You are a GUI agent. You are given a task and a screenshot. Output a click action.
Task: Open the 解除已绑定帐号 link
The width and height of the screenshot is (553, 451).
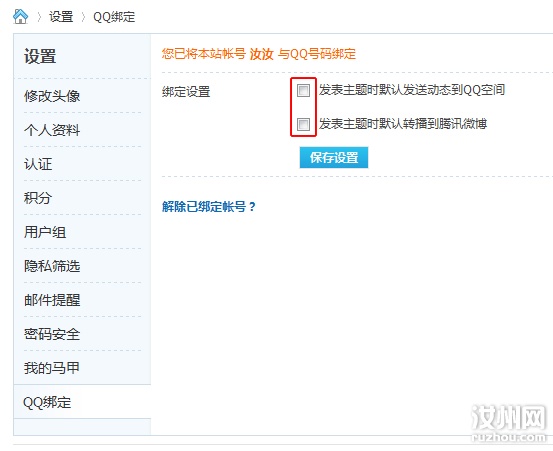[x=209, y=206]
